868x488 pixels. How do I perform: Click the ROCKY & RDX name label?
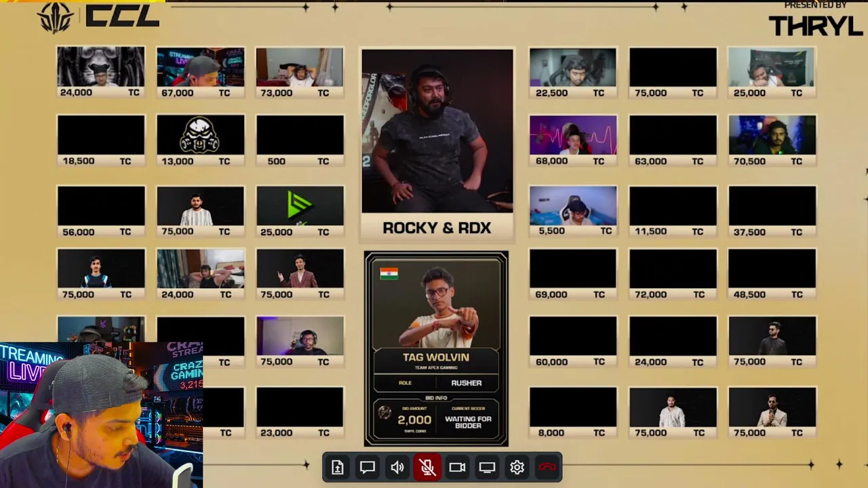coord(437,228)
